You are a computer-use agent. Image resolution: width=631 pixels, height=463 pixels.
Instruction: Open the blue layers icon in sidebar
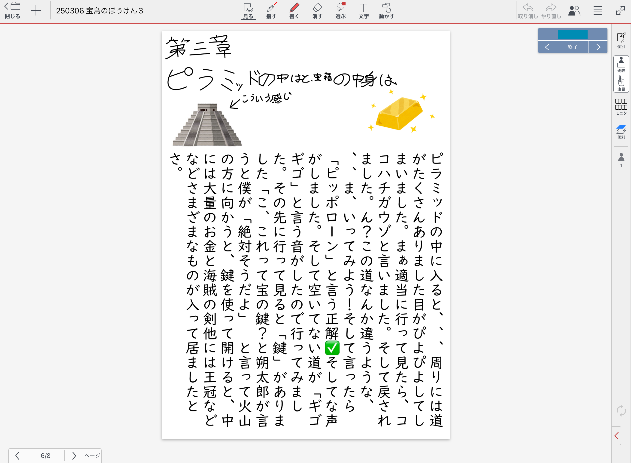pyautogui.click(x=619, y=130)
